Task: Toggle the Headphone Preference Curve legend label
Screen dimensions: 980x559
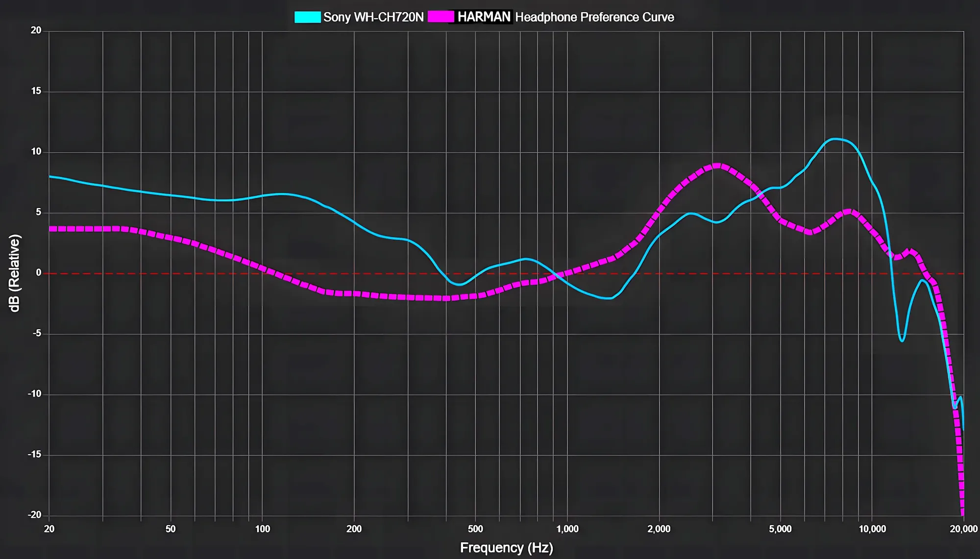Action: [x=594, y=17]
